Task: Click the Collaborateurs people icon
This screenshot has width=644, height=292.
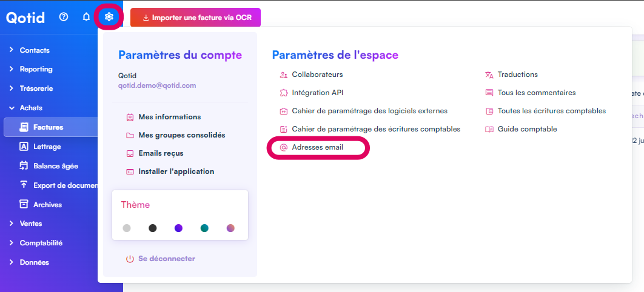Action: [x=283, y=75]
